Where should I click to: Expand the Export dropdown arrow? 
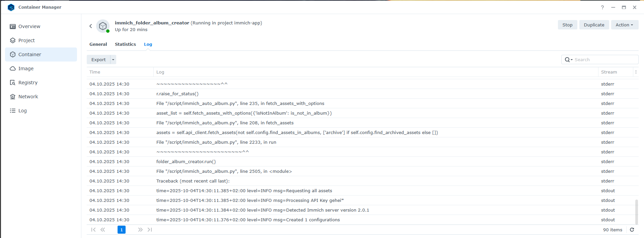[x=113, y=59]
